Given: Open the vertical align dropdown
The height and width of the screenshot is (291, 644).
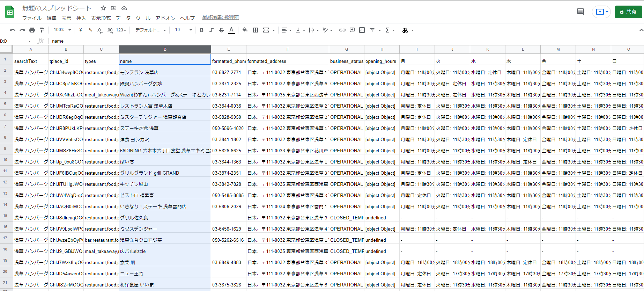Looking at the screenshot, I should tap(300, 30).
